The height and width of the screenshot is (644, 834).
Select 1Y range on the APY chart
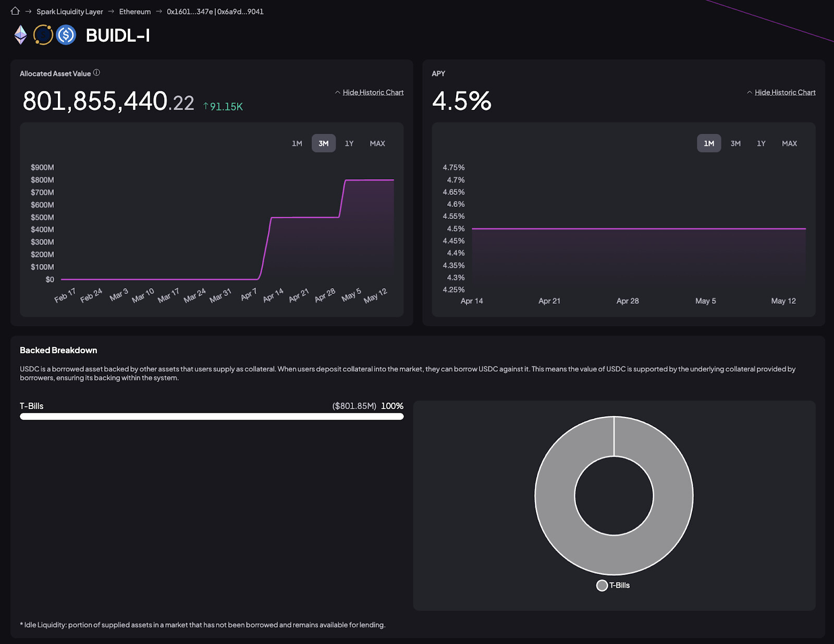coord(761,143)
